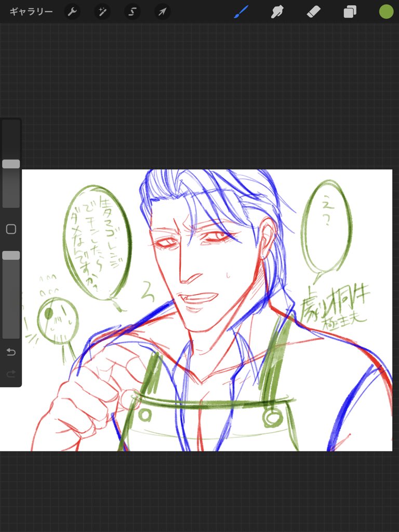Image resolution: width=399 pixels, height=532 pixels.
Task: Click the brush opacity slider handle
Action: (11, 256)
